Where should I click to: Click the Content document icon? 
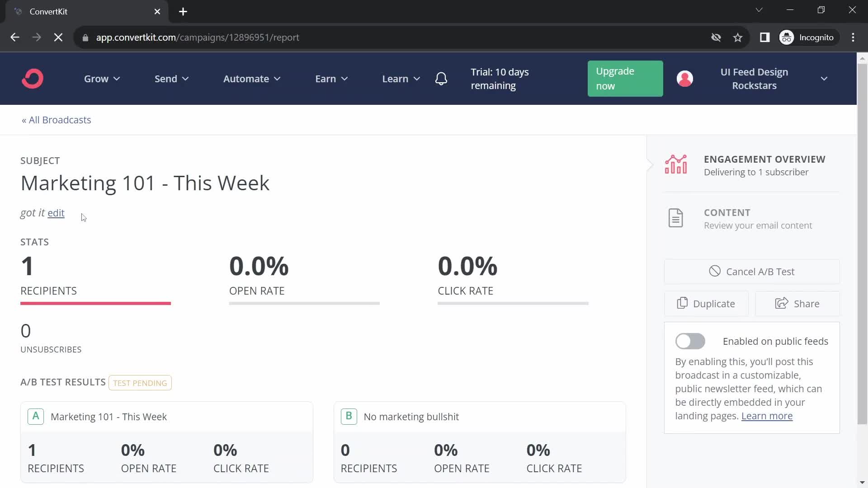[x=675, y=218]
